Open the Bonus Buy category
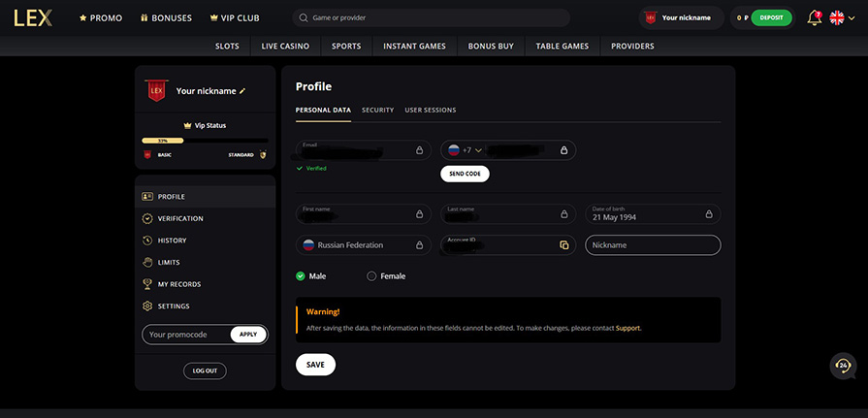Viewport: 868px width, 418px height. point(491,47)
